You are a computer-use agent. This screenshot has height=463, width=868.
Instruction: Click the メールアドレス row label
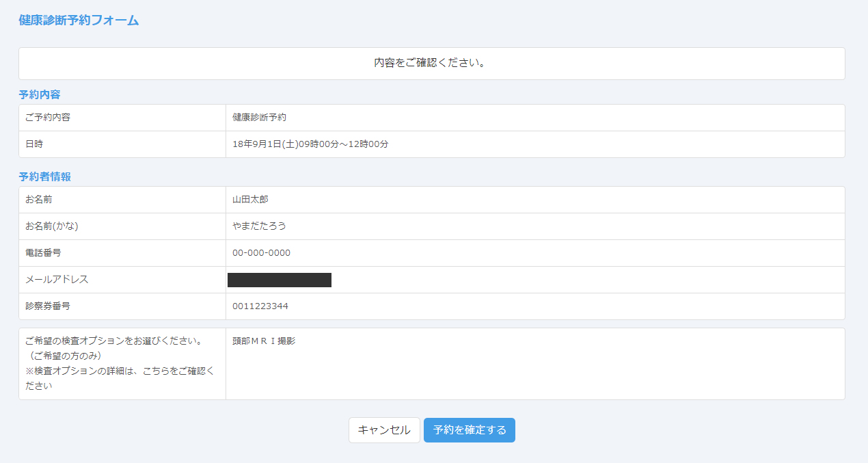tap(57, 280)
